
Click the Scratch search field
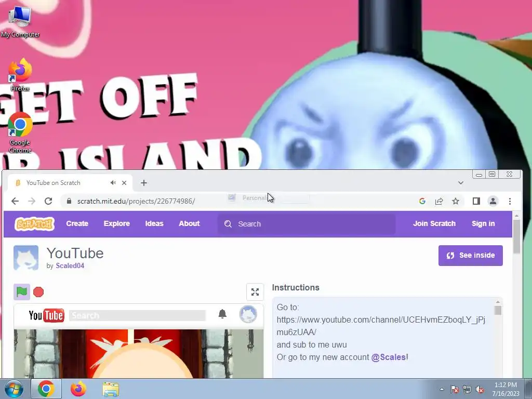(307, 224)
